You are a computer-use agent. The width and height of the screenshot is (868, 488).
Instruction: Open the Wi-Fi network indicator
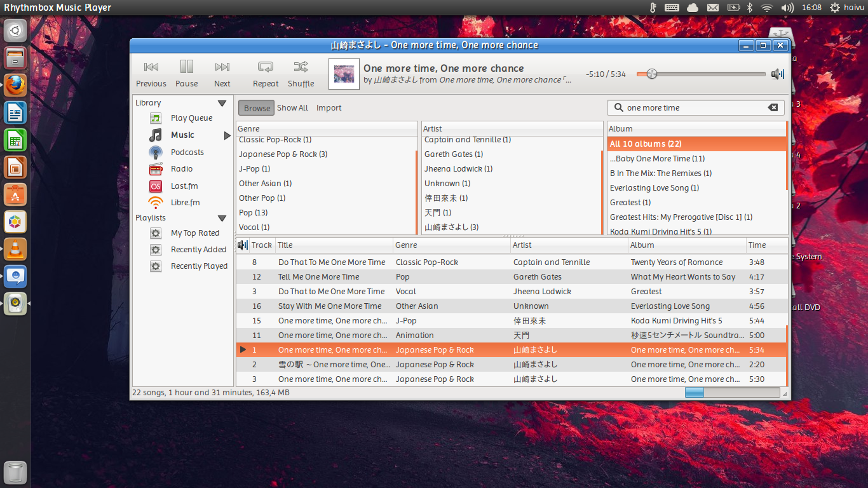767,8
